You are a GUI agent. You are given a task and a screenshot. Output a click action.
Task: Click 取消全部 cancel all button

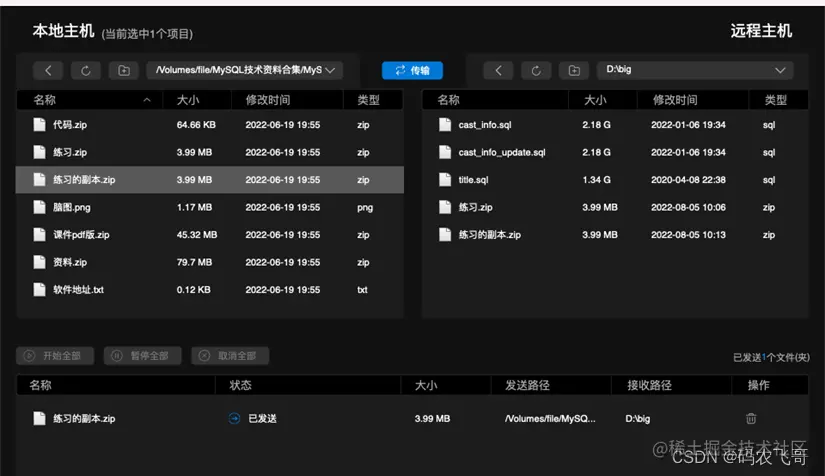pos(230,356)
